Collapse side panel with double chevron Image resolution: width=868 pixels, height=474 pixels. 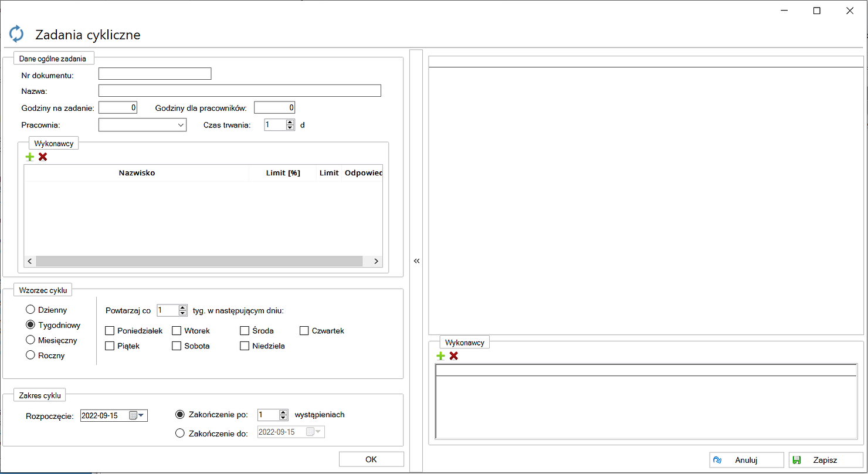[416, 261]
